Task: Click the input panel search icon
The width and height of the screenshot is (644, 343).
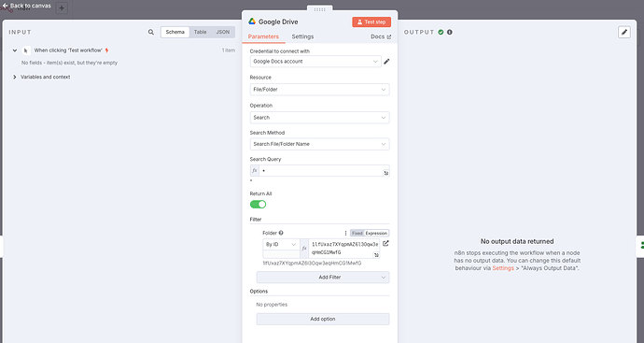Action: click(151, 32)
